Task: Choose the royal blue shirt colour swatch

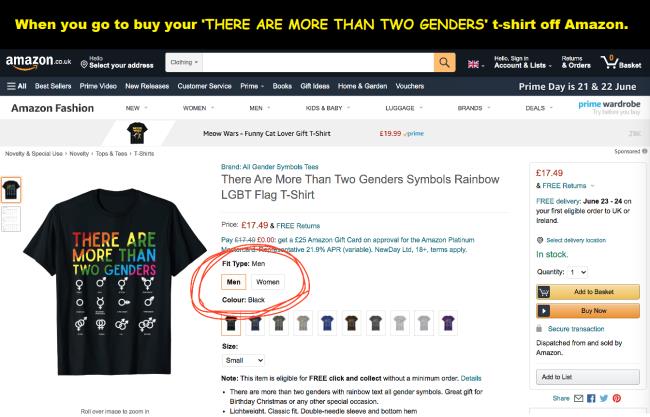Action: click(x=327, y=323)
